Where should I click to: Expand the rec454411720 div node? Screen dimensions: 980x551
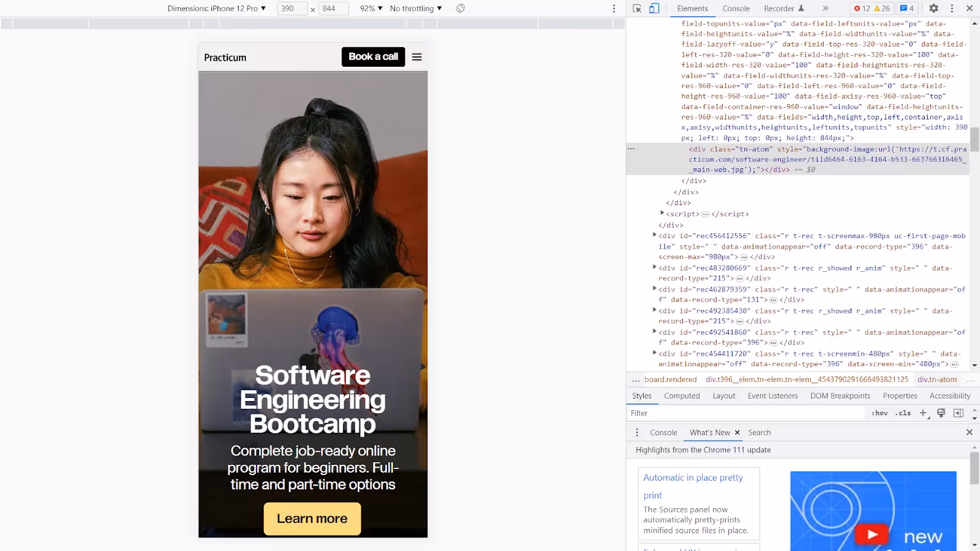click(x=655, y=353)
